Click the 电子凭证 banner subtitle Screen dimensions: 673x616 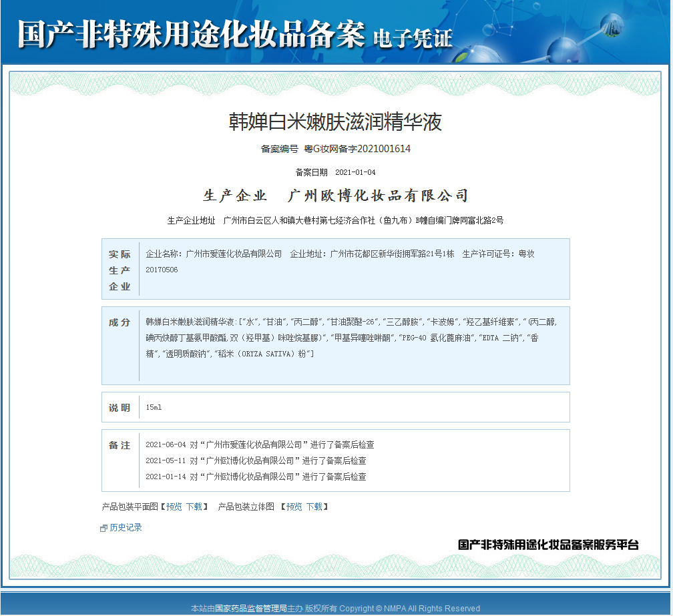click(x=413, y=39)
